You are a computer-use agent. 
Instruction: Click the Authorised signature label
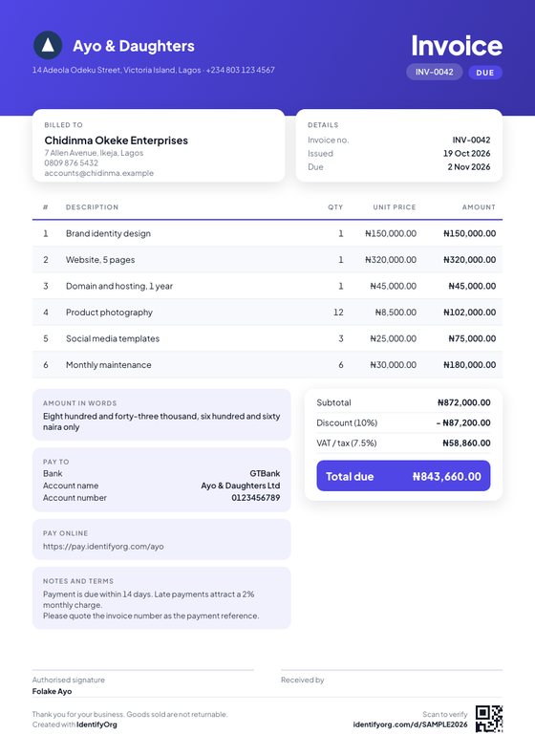pyautogui.click(x=69, y=680)
